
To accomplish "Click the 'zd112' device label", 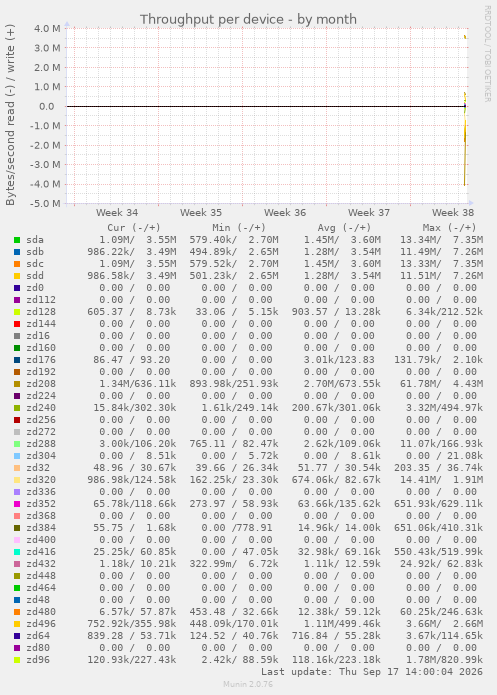I will (x=41, y=300).
